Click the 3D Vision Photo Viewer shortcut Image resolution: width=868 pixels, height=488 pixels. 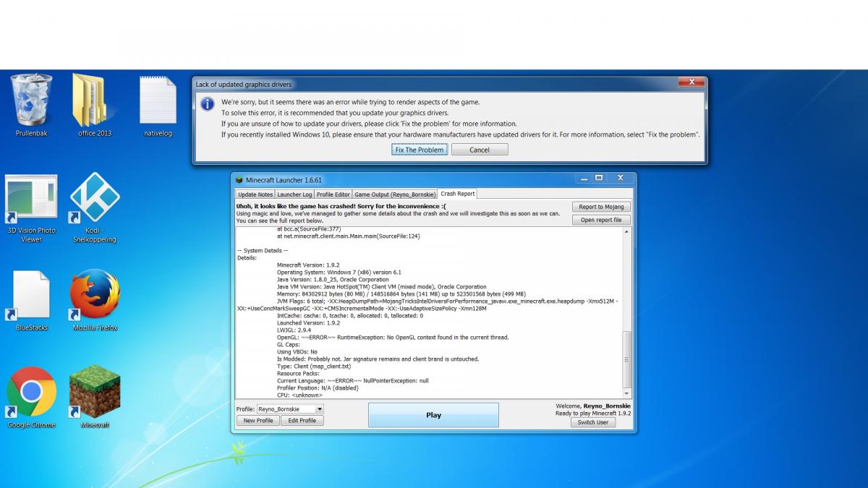pyautogui.click(x=31, y=200)
